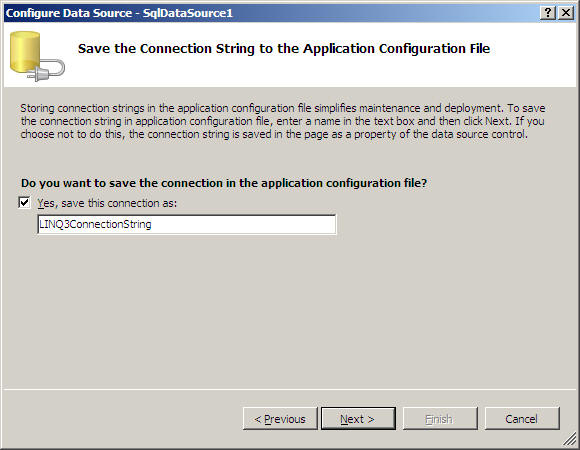Click the separator line above the wizard buttons

click(289, 389)
